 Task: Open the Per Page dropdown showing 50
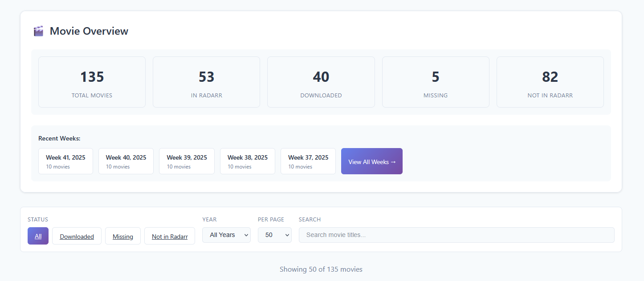(x=274, y=235)
